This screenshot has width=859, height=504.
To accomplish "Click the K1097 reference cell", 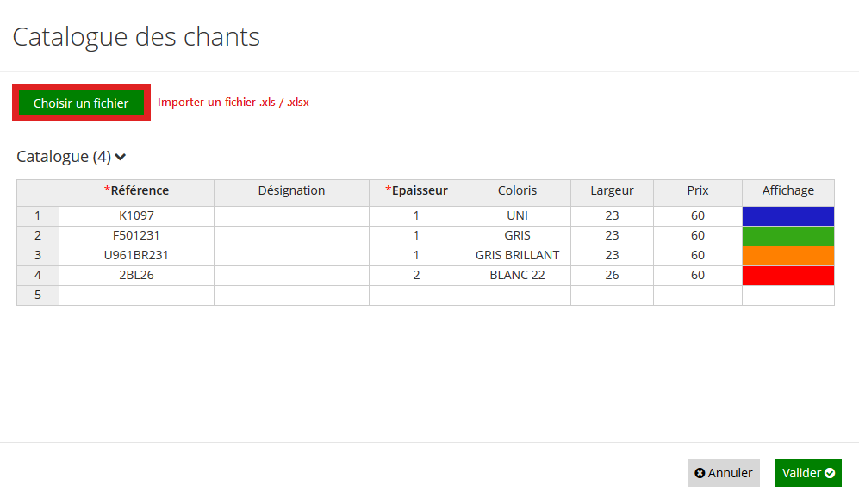I will pyautogui.click(x=136, y=216).
